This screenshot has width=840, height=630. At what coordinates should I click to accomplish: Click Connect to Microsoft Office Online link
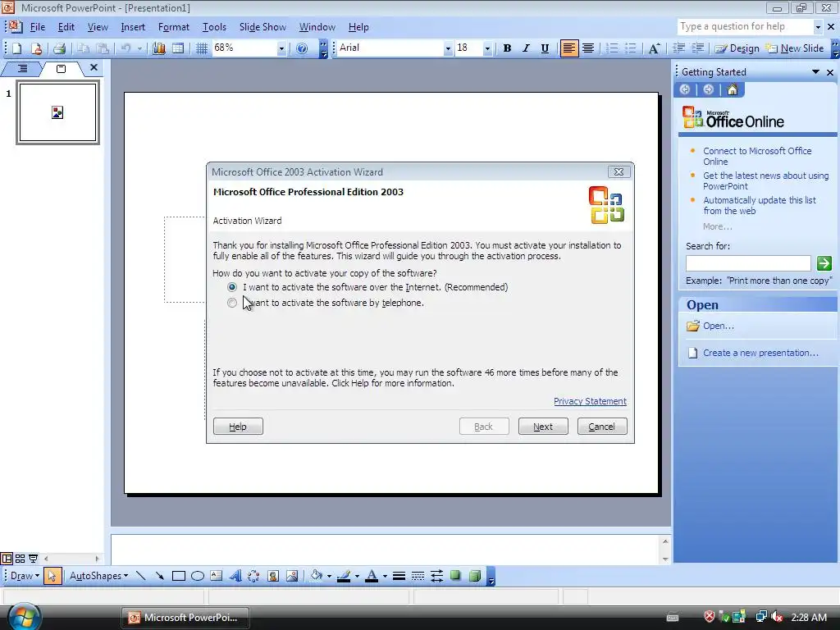click(757, 157)
